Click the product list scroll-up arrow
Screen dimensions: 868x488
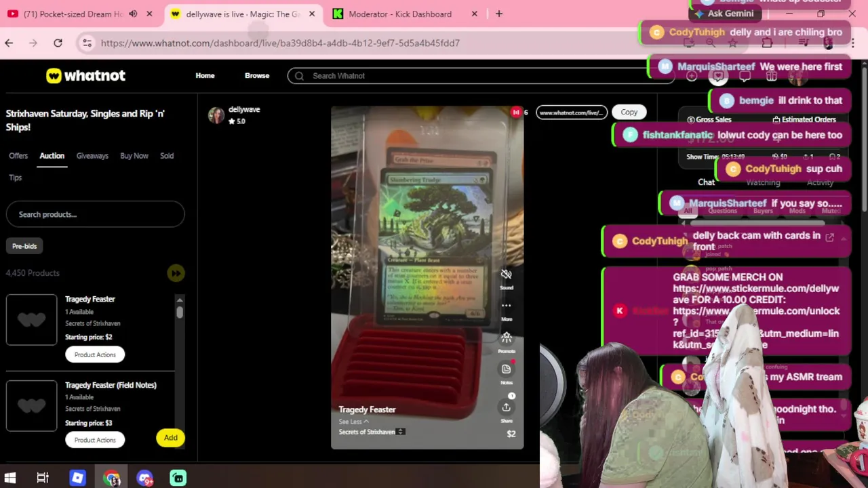click(x=180, y=300)
